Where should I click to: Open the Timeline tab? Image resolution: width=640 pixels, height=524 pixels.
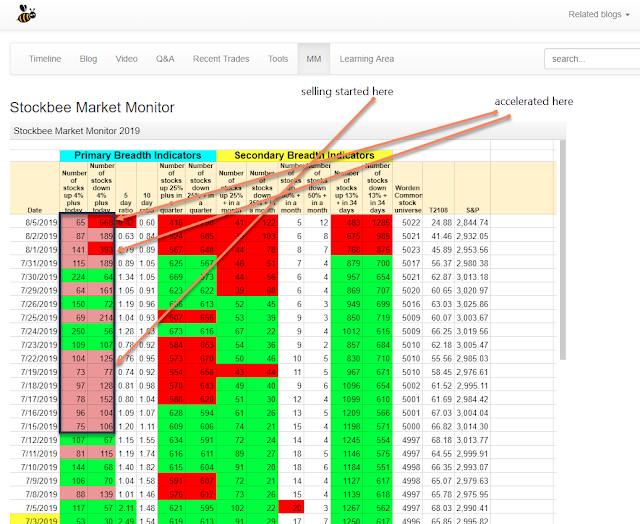pos(45,59)
